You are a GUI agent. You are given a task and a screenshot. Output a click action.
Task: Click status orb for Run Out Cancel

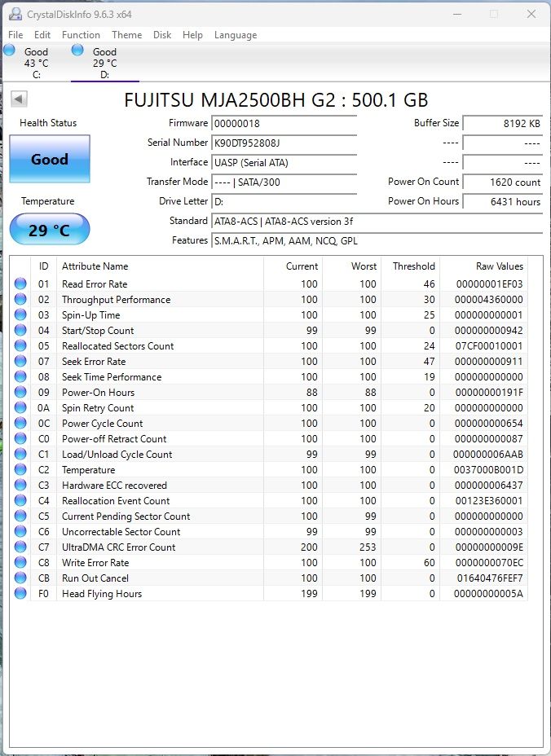[20, 578]
